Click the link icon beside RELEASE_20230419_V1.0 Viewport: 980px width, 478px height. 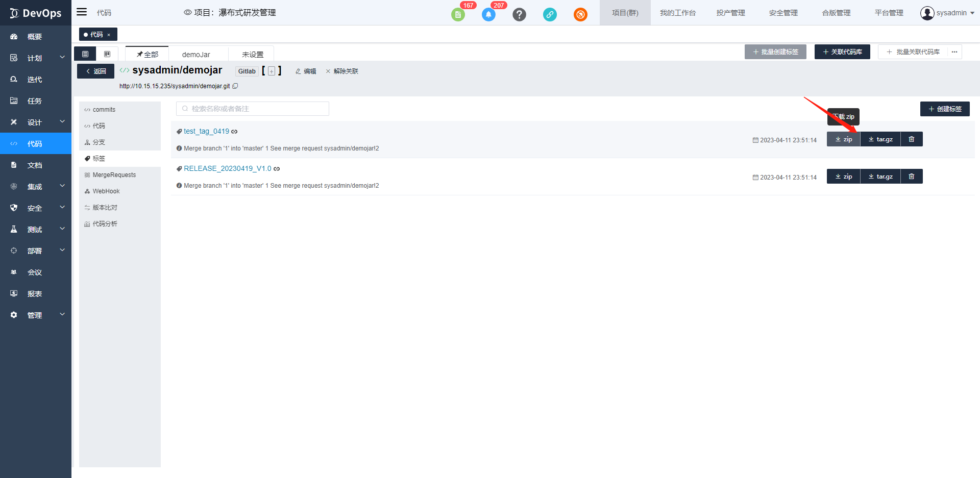coord(277,169)
